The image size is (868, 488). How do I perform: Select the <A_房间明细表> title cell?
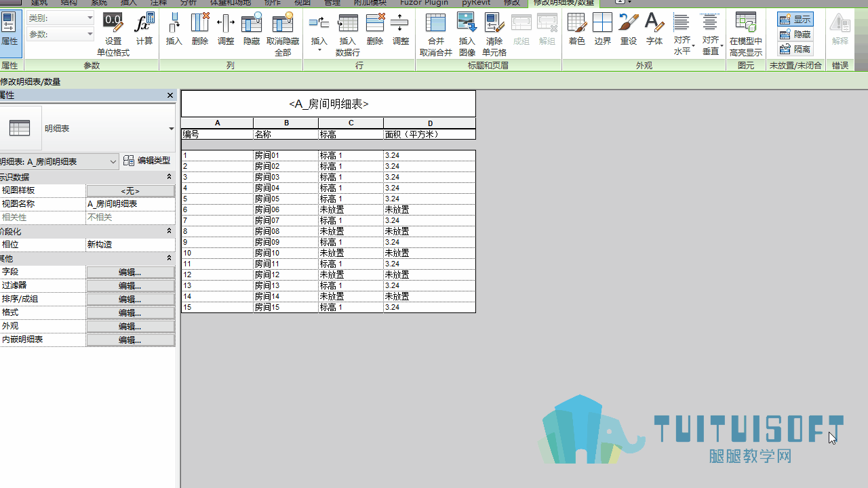[x=328, y=104]
